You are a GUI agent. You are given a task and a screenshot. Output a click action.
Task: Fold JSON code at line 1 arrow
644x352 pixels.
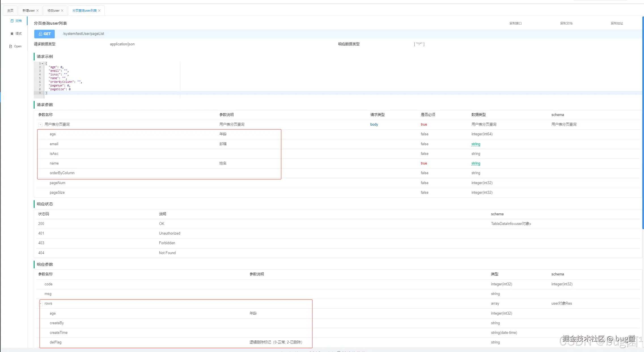pyautogui.click(x=43, y=64)
